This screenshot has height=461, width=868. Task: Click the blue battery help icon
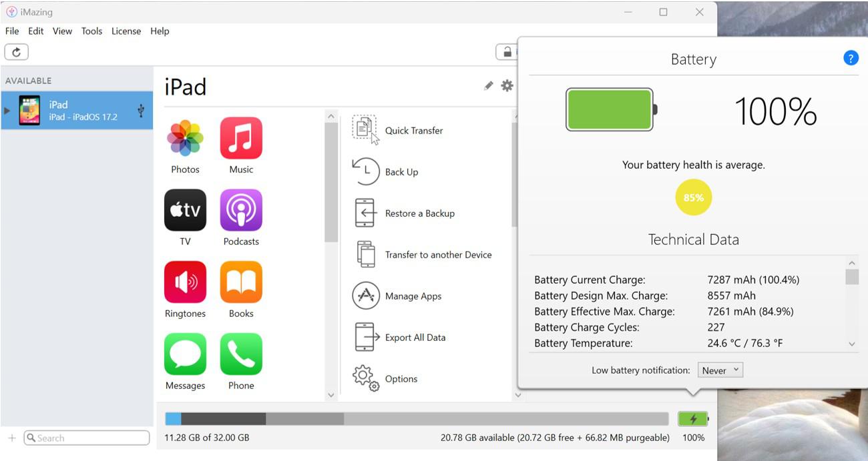point(851,58)
